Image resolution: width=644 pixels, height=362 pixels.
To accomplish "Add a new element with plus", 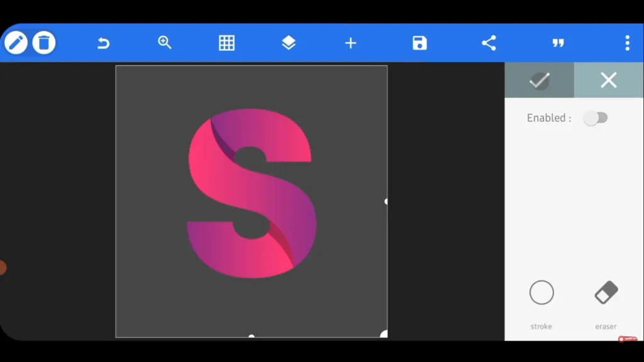I will (350, 43).
